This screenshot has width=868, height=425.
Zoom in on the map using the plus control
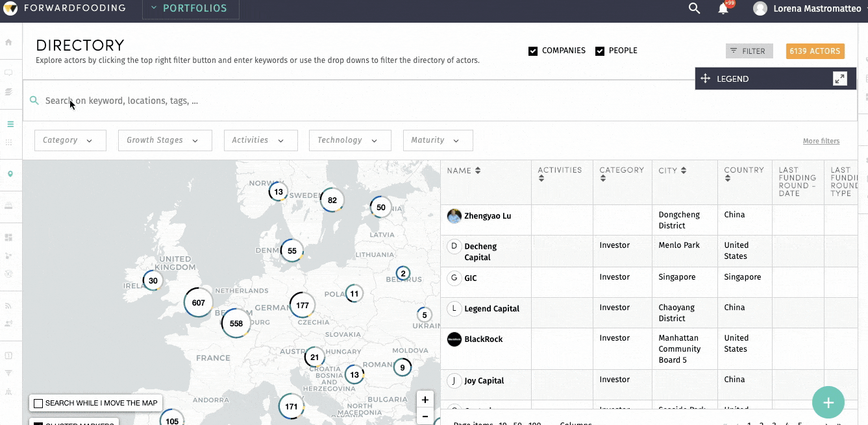click(425, 399)
